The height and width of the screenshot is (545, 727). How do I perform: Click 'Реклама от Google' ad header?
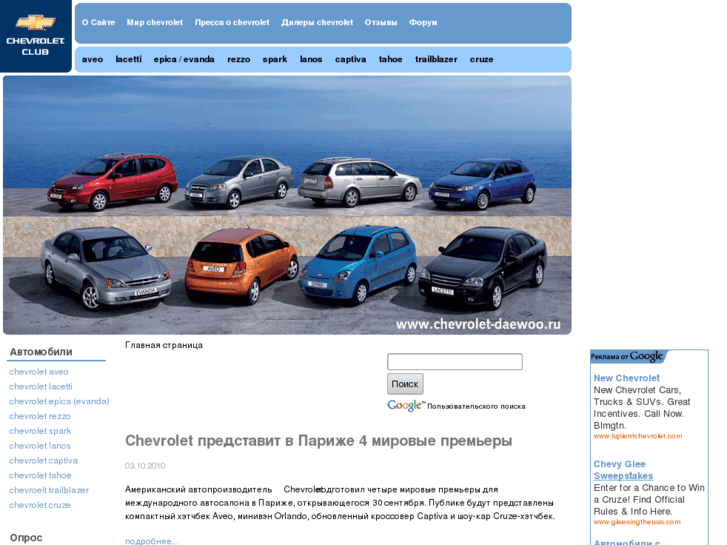(x=627, y=356)
